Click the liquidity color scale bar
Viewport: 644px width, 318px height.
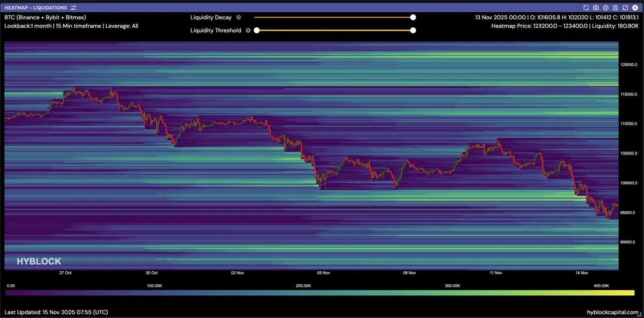pos(320,293)
